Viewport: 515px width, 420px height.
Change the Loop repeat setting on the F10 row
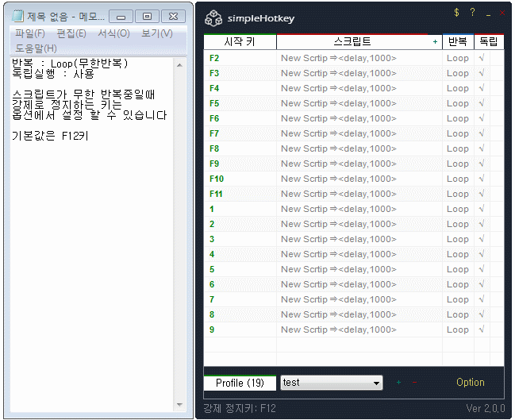[458, 179]
